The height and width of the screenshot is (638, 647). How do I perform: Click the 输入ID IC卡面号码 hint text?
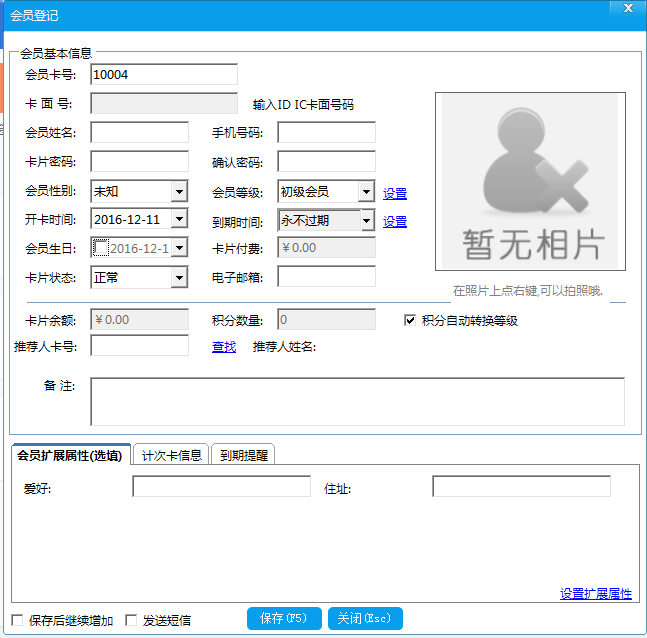(303, 104)
